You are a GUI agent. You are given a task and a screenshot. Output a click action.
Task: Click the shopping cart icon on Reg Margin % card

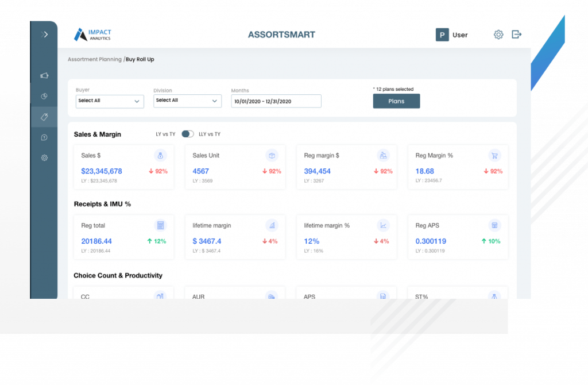point(494,155)
